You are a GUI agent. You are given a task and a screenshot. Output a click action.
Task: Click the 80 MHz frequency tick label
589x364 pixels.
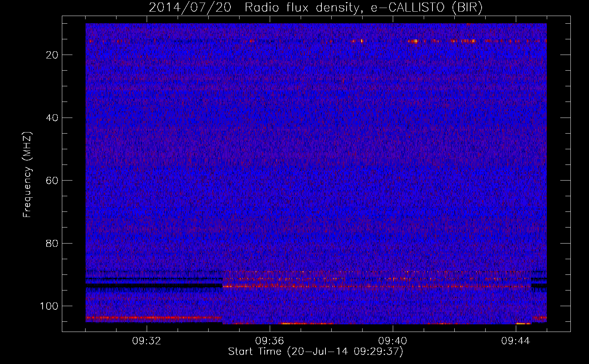point(52,244)
